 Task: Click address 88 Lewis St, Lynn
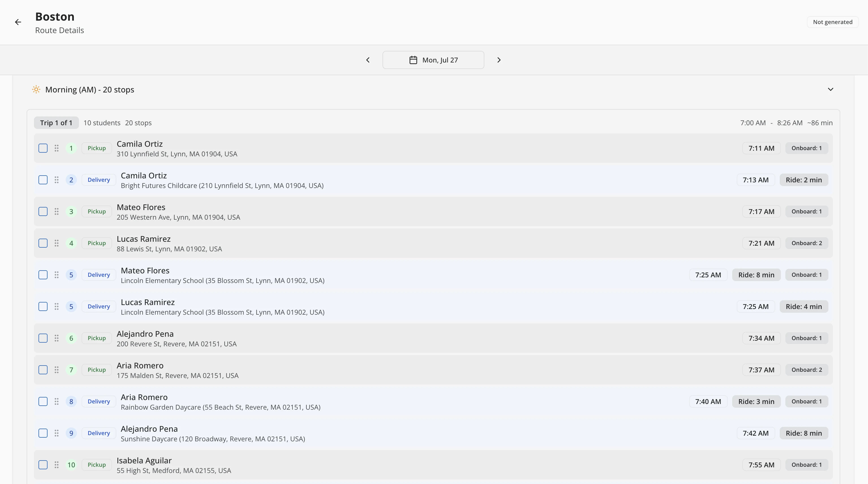(169, 249)
